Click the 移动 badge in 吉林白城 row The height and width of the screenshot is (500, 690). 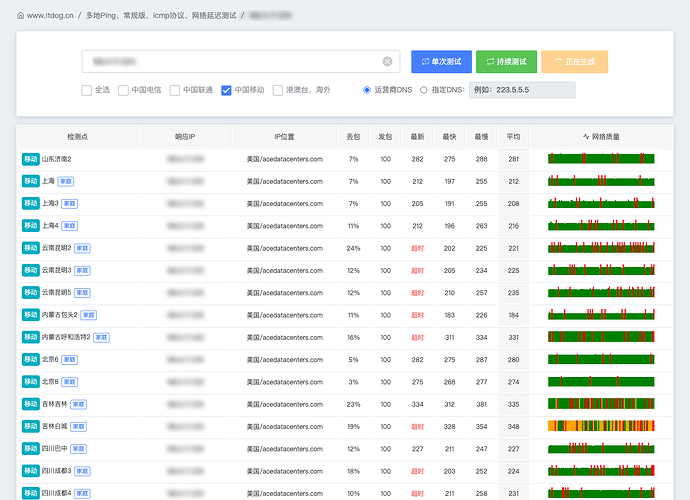tap(30, 426)
